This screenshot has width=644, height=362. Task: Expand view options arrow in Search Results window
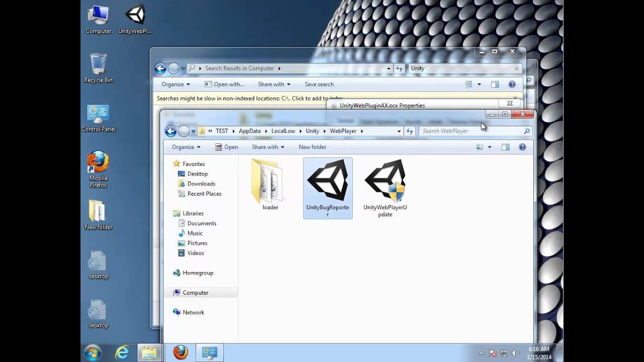tap(479, 84)
